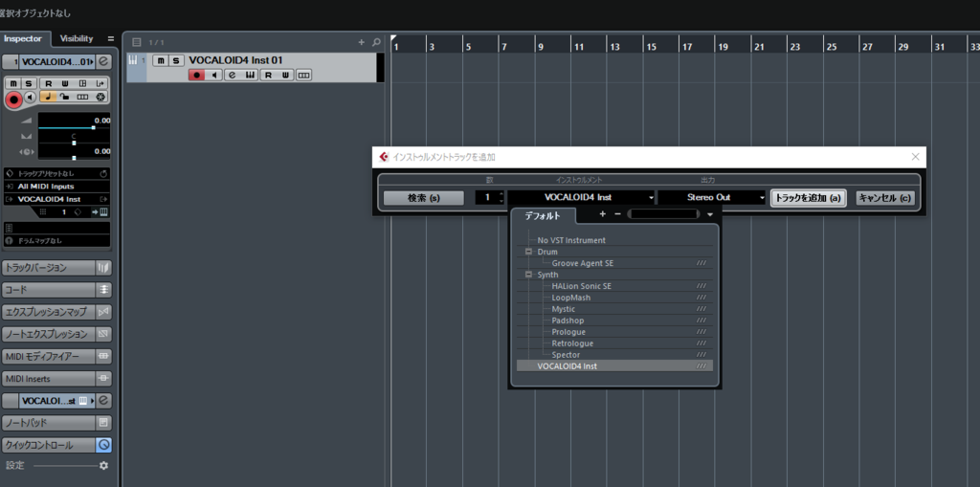Collapse the Drum category
Viewport: 980px width, 487px height.
pos(528,252)
